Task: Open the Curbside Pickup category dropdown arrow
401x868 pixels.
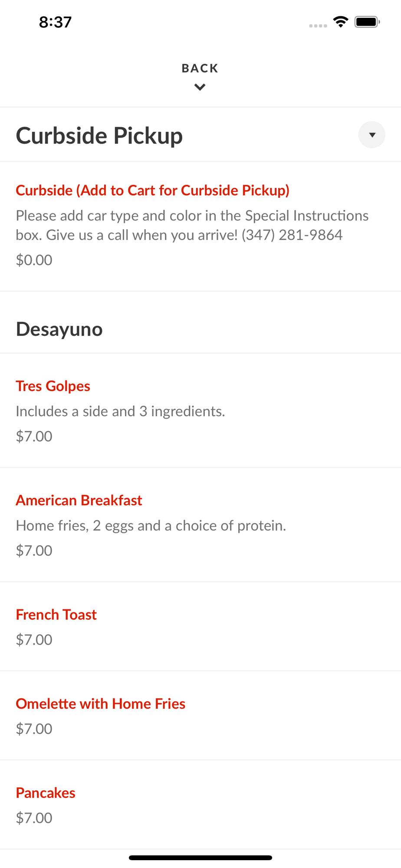Action: [x=371, y=135]
